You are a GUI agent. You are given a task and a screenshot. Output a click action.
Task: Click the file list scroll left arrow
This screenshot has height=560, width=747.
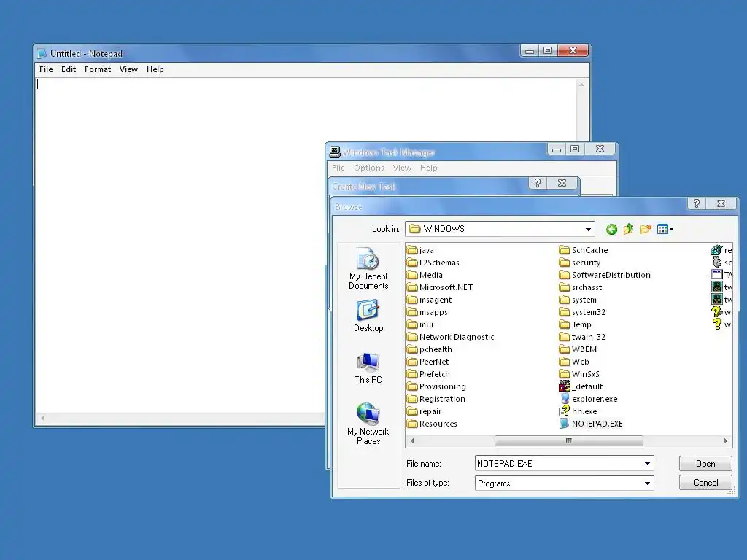[412, 440]
